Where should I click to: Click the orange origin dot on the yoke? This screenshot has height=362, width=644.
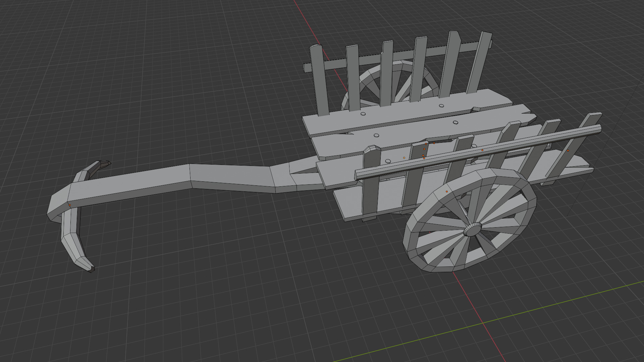tap(70, 205)
